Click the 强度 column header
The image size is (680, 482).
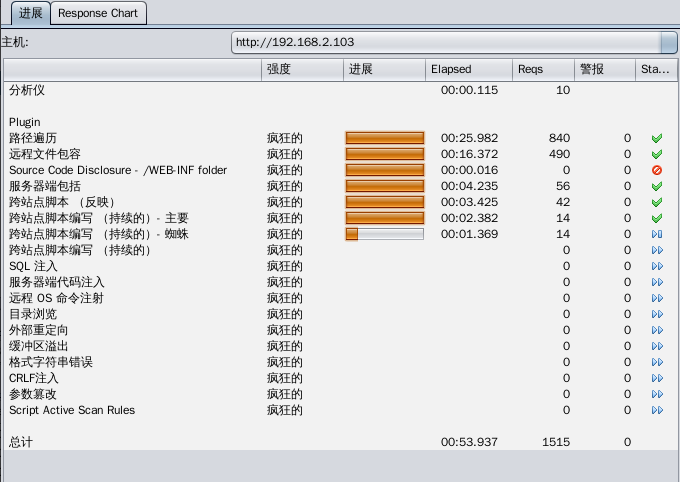coord(302,69)
